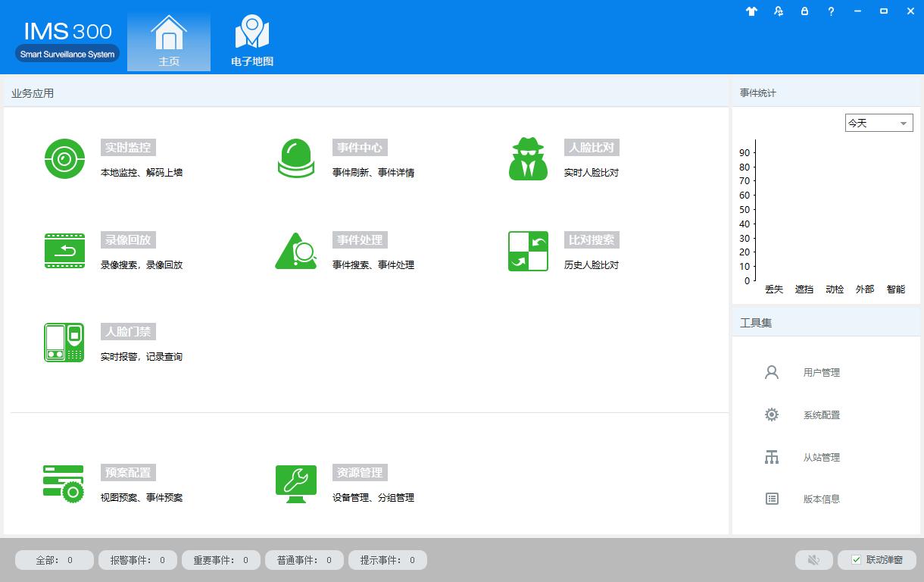Toggle the 联动弹窗 checkbox
The width and height of the screenshot is (924, 582).
coord(857,560)
